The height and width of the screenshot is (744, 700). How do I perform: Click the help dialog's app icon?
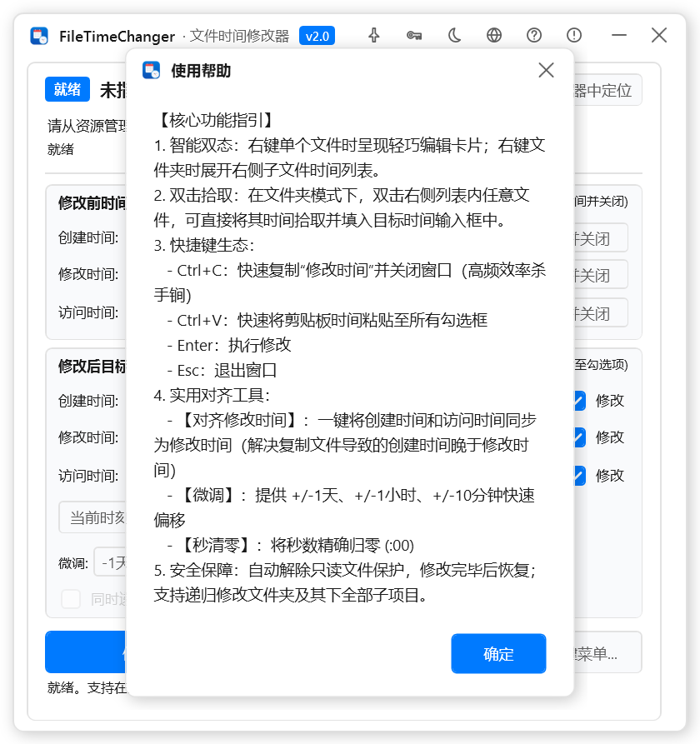152,70
